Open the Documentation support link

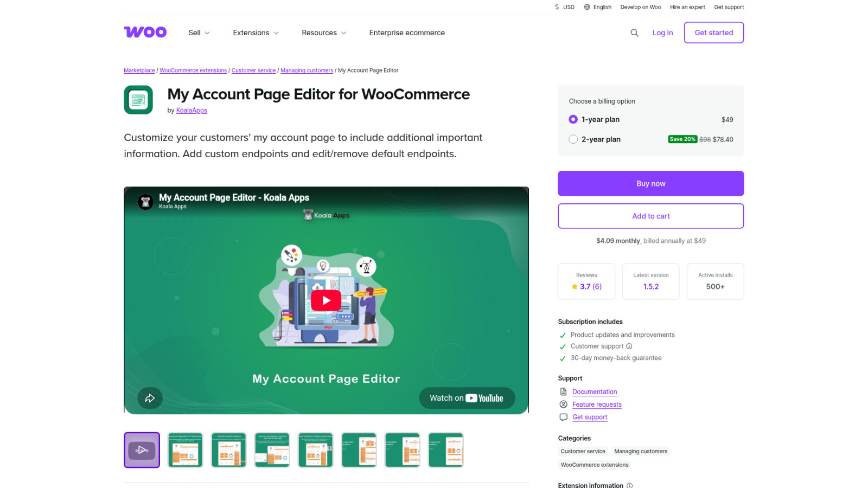pos(595,392)
